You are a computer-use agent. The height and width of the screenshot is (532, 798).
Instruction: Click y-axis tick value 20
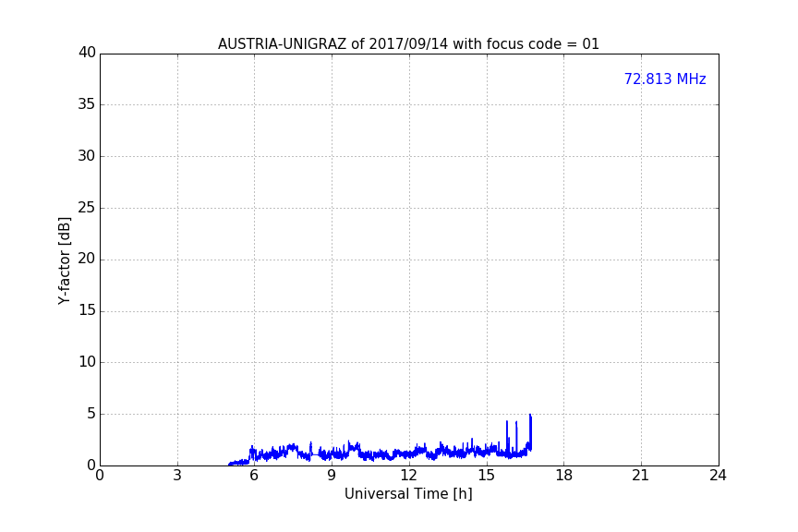coord(87,259)
